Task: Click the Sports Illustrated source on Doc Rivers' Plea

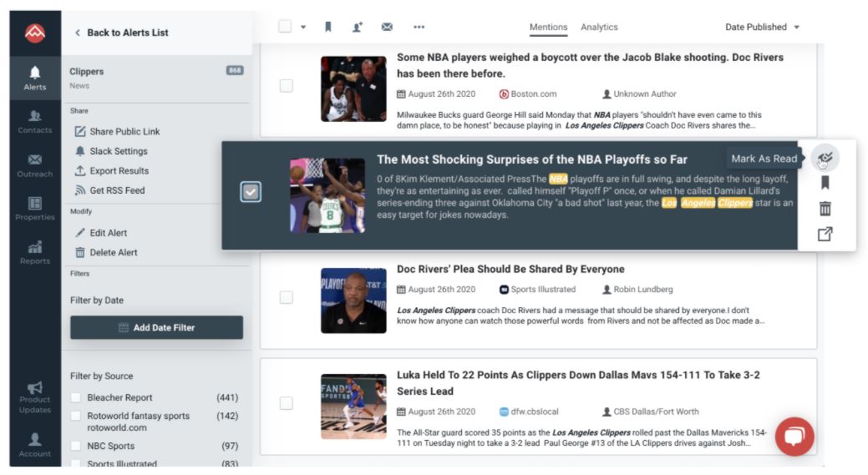Action: (537, 289)
